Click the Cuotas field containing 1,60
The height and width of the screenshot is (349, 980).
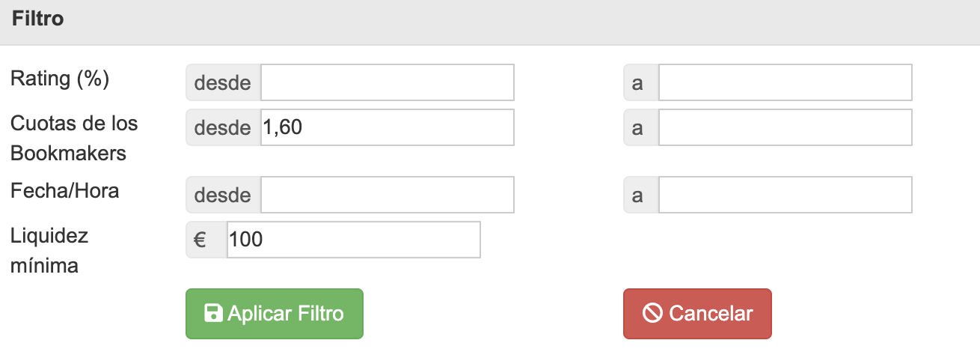tap(387, 127)
